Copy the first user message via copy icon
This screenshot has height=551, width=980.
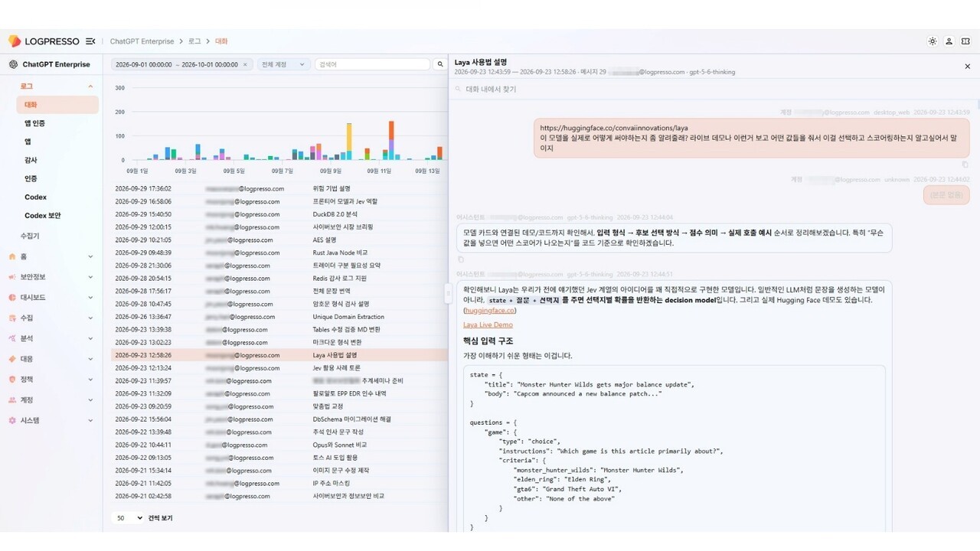965,165
